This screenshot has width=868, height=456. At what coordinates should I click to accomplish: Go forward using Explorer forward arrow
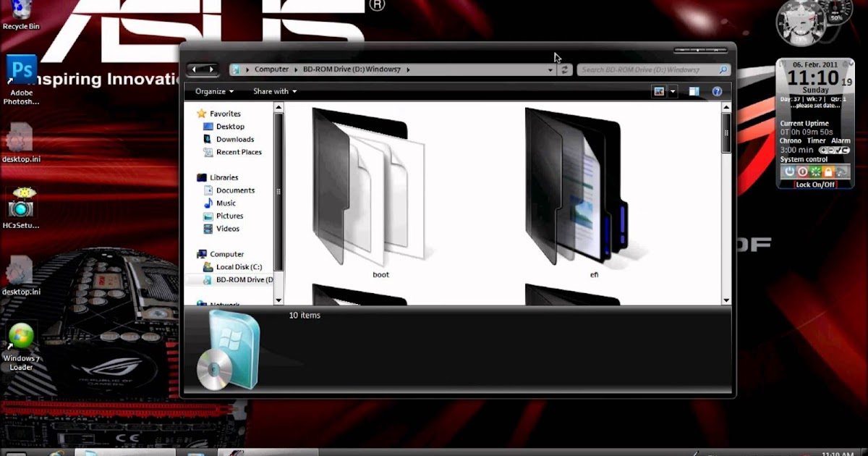click(x=211, y=69)
